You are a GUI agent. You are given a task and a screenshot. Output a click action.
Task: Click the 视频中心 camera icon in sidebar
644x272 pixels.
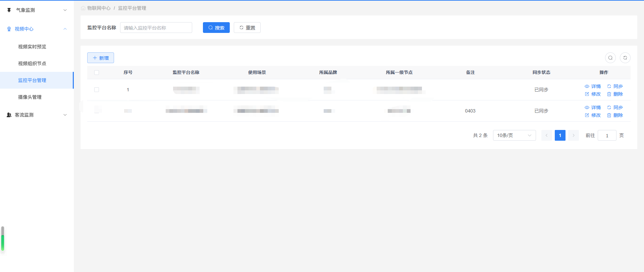[9, 29]
